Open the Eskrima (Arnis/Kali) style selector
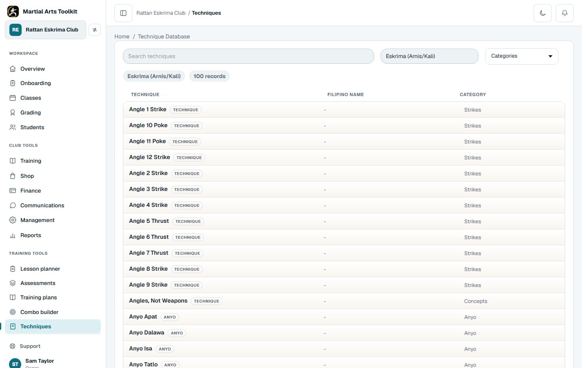This screenshot has width=588, height=368. (429, 56)
